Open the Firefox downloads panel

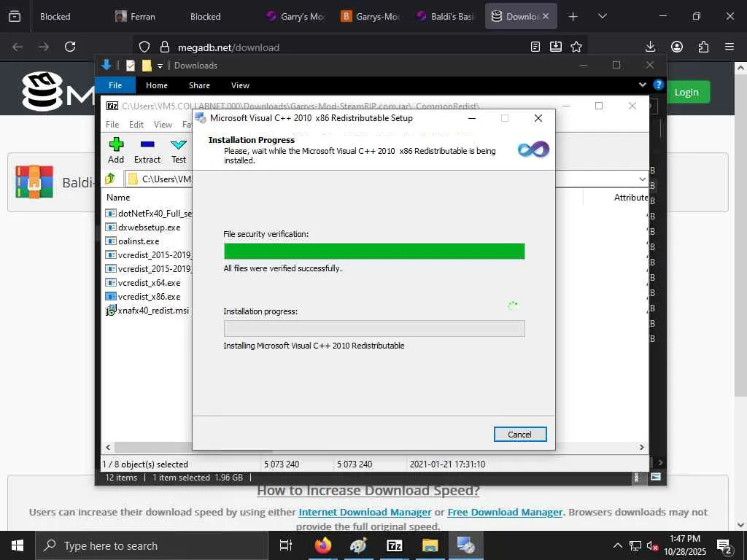[650, 47]
